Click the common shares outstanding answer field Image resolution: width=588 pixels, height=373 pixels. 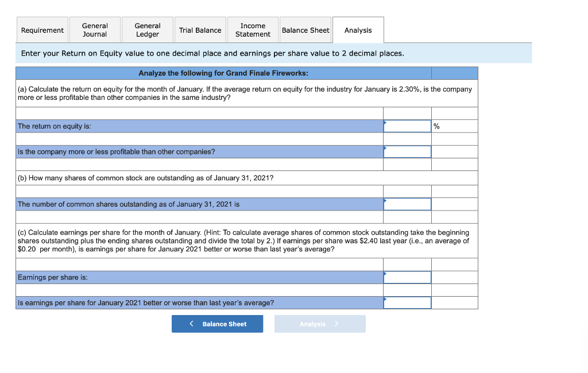point(407,204)
